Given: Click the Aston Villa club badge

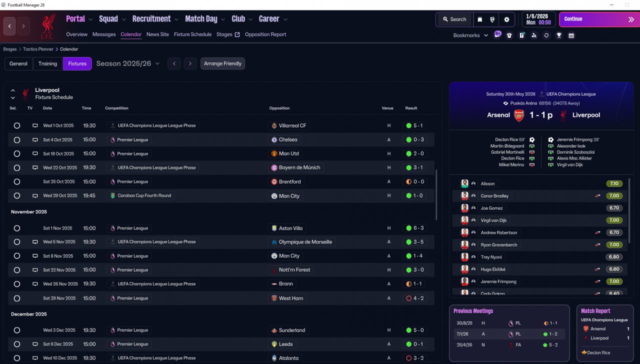Looking at the screenshot, I should click(274, 228).
